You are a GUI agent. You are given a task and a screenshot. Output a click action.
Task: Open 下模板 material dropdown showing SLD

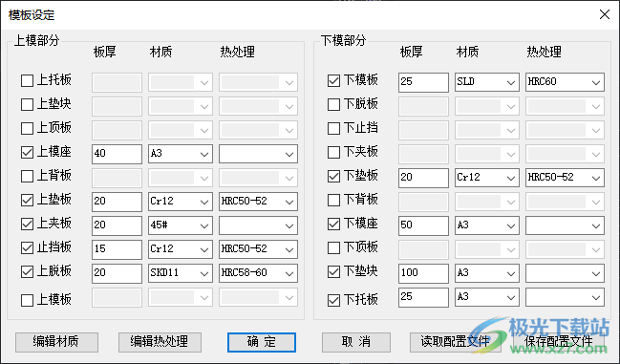click(487, 82)
